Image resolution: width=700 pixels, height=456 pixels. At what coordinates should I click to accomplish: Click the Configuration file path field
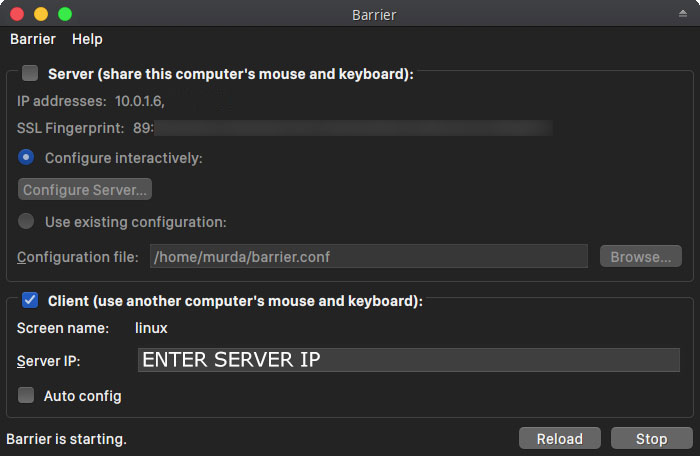[368, 256]
